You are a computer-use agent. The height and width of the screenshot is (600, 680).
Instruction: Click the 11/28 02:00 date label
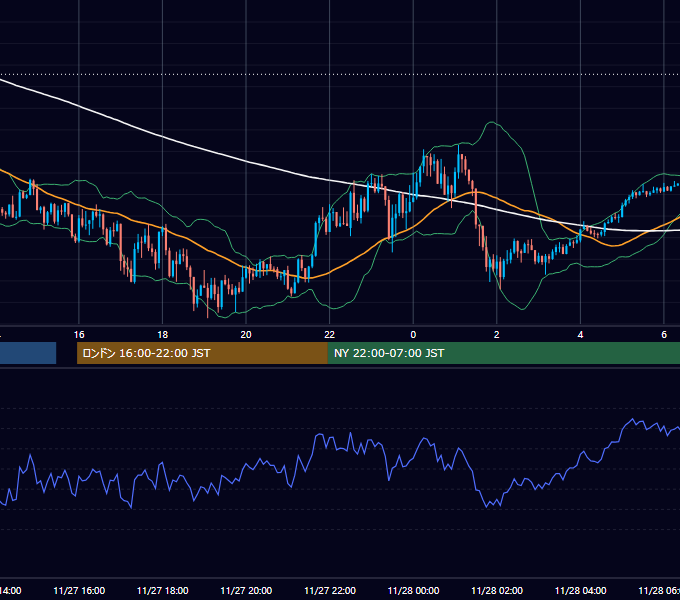tap(497, 590)
